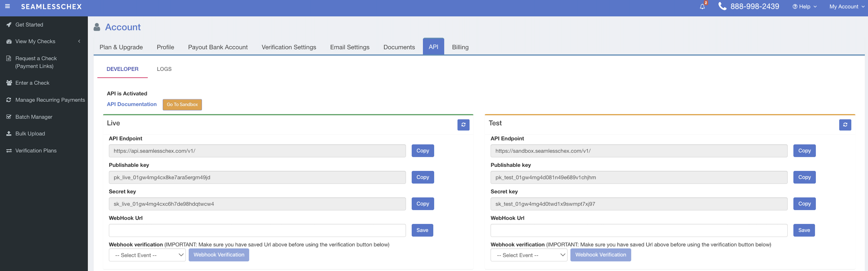Click the Bulk Upload icon

[9, 133]
